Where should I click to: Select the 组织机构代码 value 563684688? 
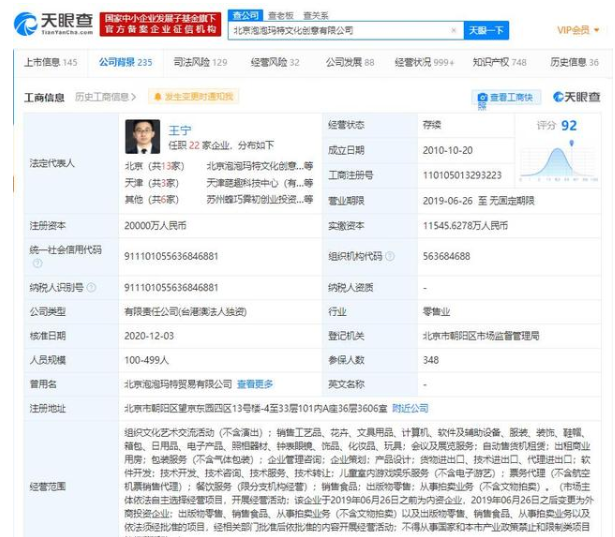click(446, 256)
